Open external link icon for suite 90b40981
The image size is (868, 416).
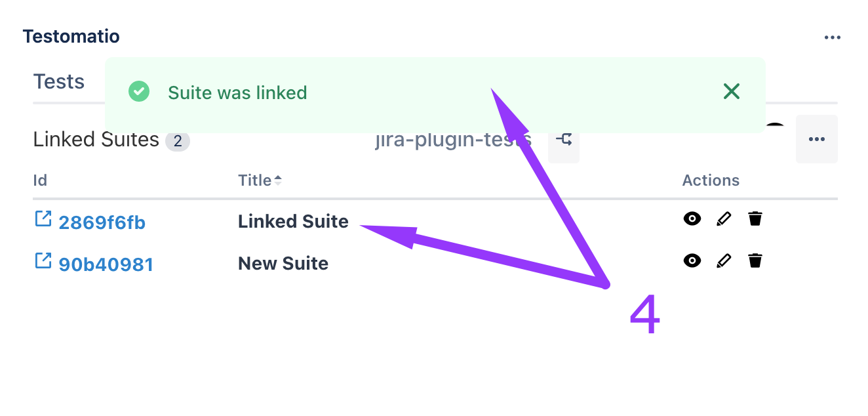coord(43,261)
